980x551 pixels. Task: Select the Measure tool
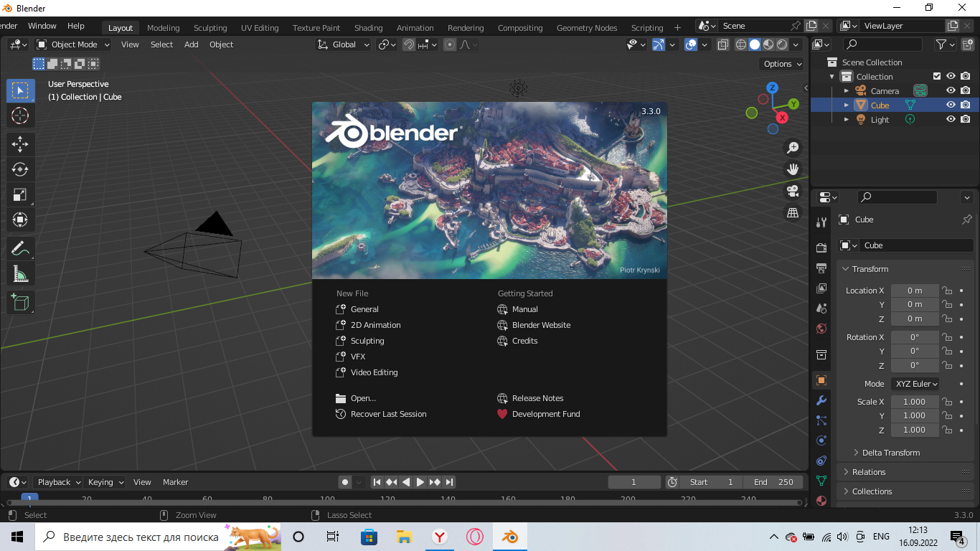coord(20,274)
